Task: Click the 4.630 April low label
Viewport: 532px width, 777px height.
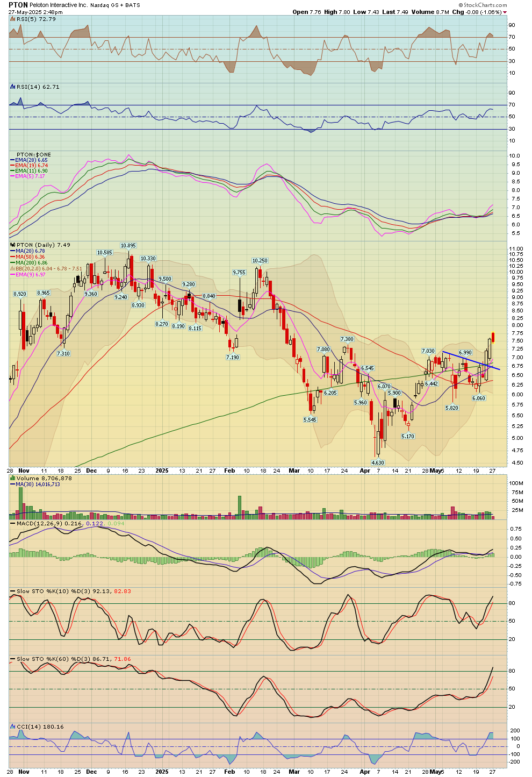Action: [x=378, y=462]
